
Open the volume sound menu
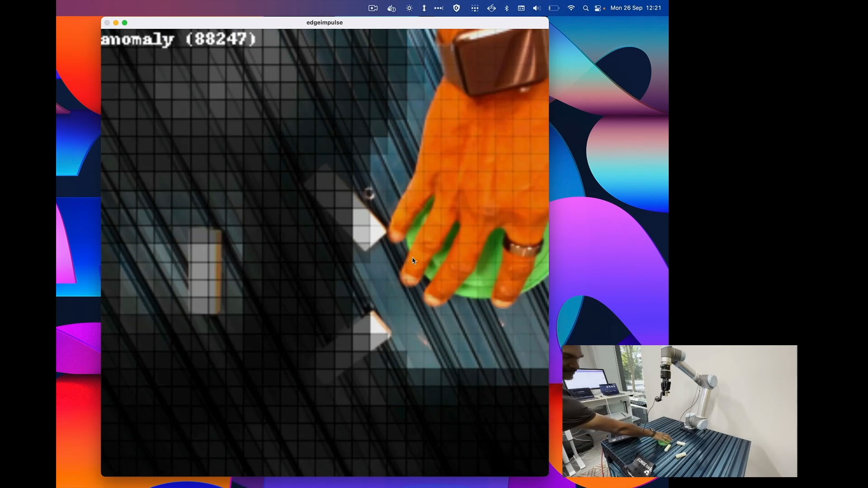coord(537,8)
